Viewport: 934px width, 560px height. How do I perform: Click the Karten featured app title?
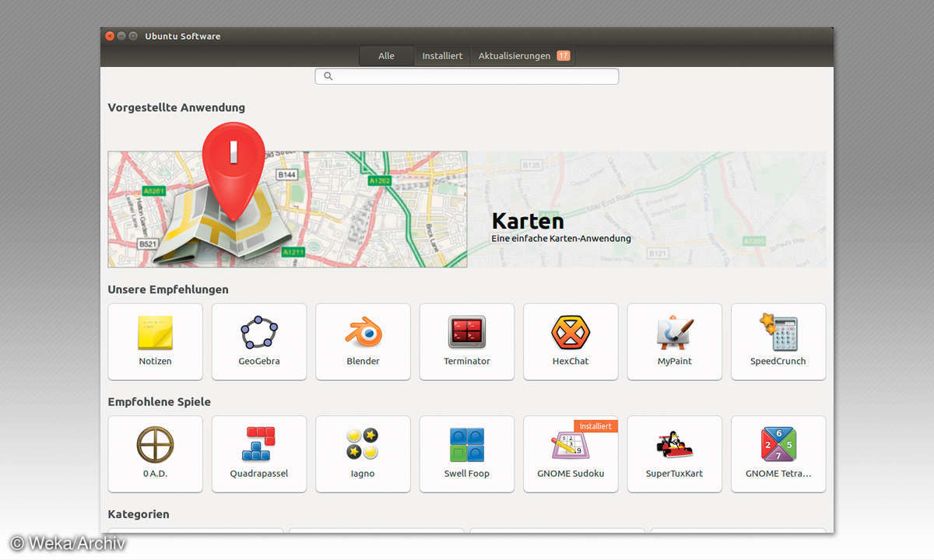(x=528, y=220)
